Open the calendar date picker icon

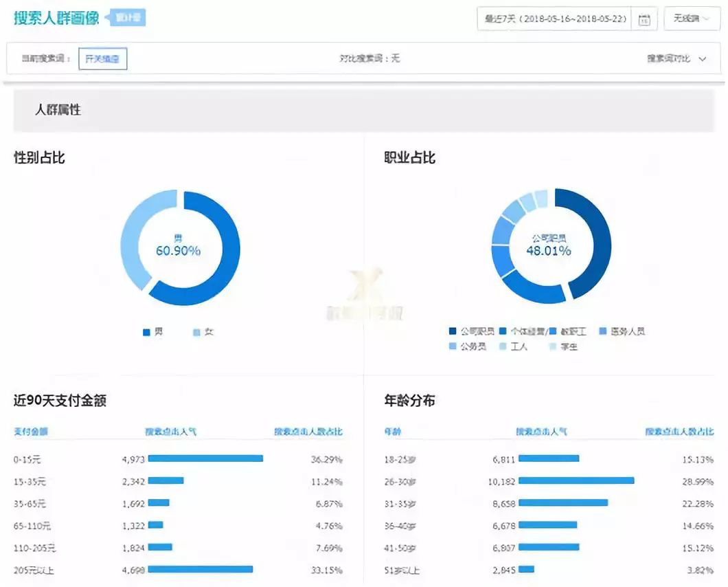(x=644, y=19)
